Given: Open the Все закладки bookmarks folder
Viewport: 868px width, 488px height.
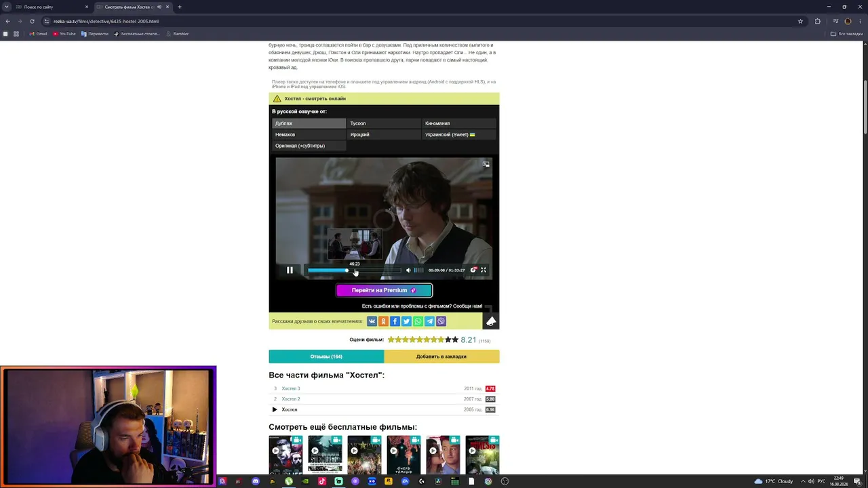Looking at the screenshot, I should 848,34.
